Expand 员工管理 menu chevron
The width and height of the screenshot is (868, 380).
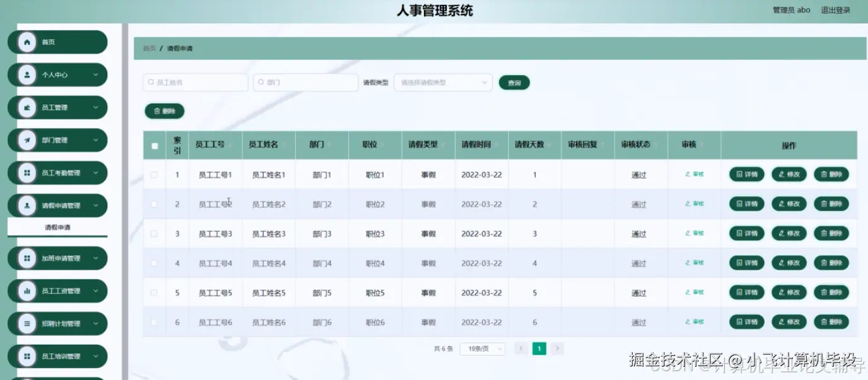[x=96, y=108]
